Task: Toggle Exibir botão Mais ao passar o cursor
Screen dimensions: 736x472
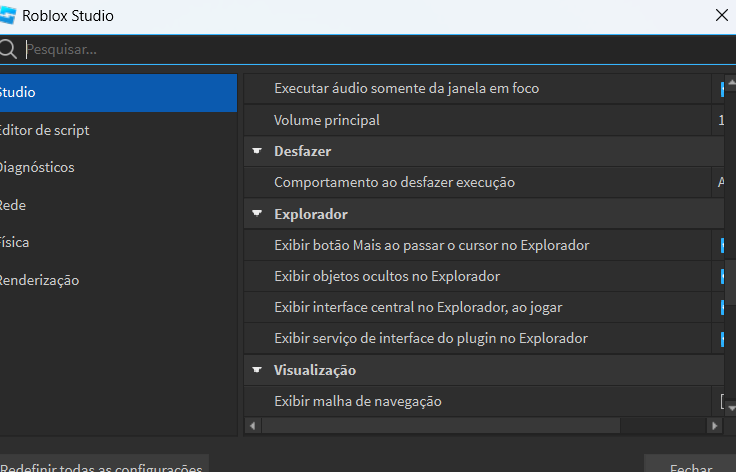Action: 722,245
